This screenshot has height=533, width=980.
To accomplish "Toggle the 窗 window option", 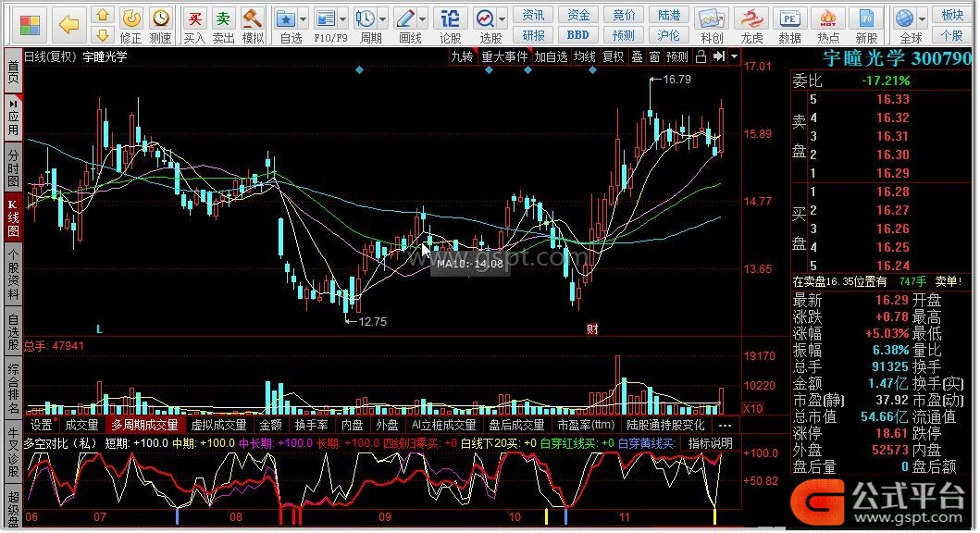I will (654, 56).
